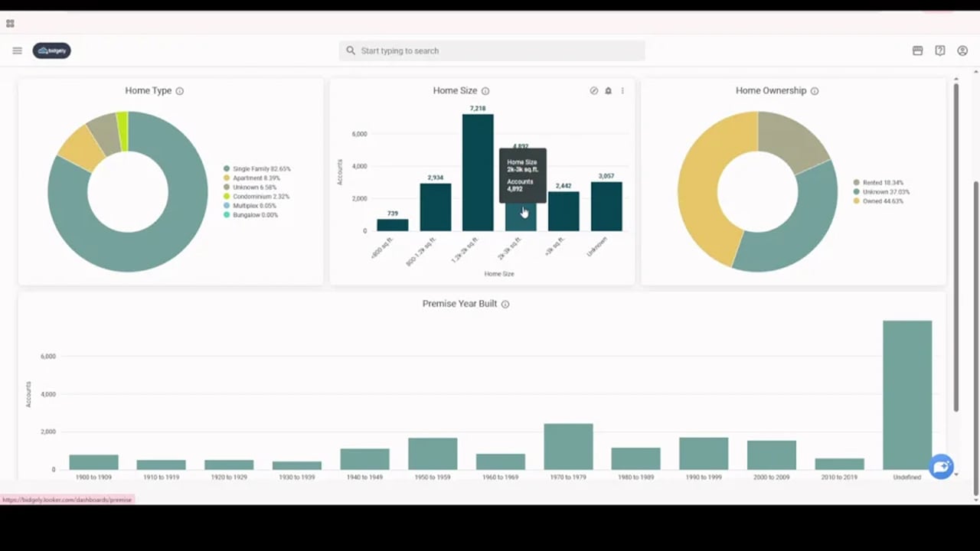Screen dimensions: 980x551
Task: Open the chat assistant bubble
Action: coord(941,466)
